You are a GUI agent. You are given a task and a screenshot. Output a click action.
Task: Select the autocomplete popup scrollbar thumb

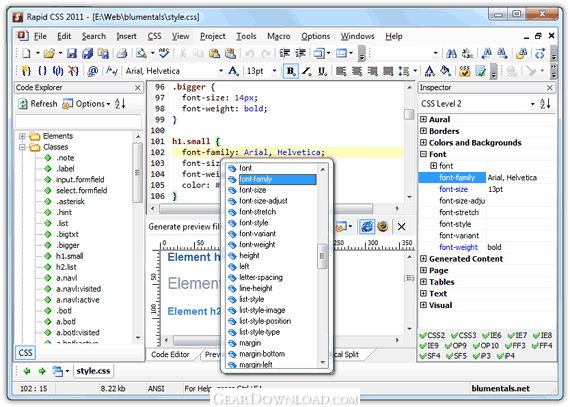click(x=322, y=256)
